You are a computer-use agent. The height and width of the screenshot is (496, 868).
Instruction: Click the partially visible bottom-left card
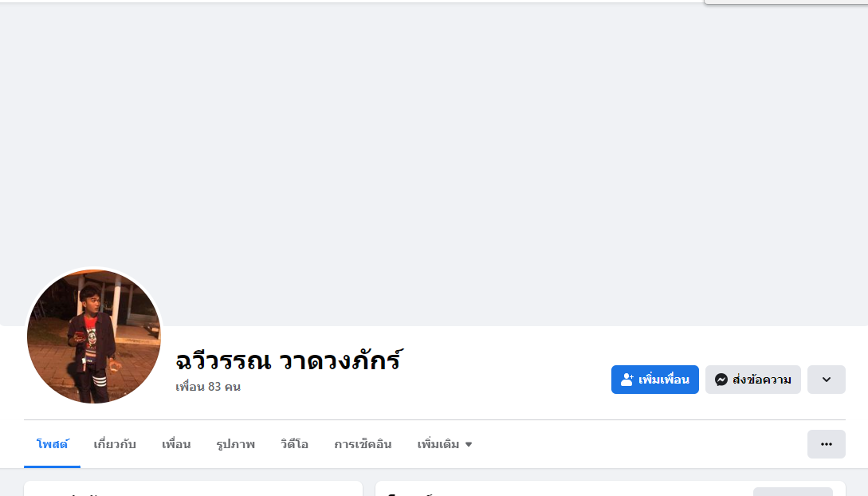pyautogui.click(x=193, y=489)
